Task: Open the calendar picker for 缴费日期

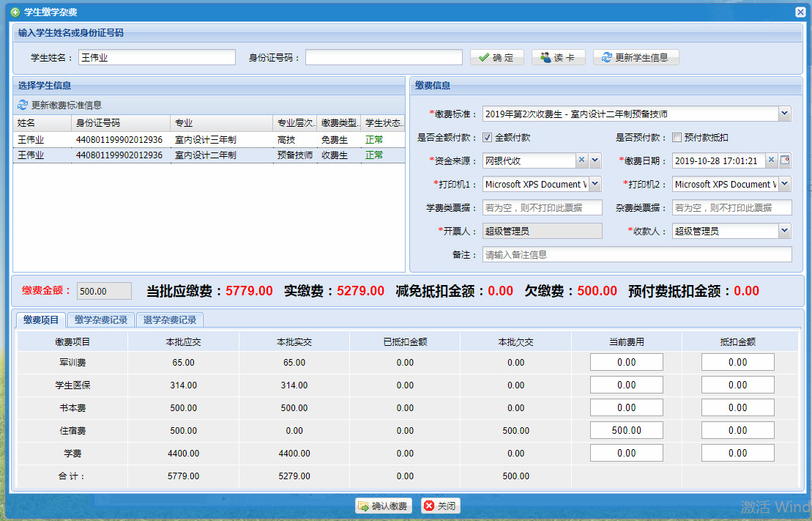Action: pyautogui.click(x=785, y=160)
